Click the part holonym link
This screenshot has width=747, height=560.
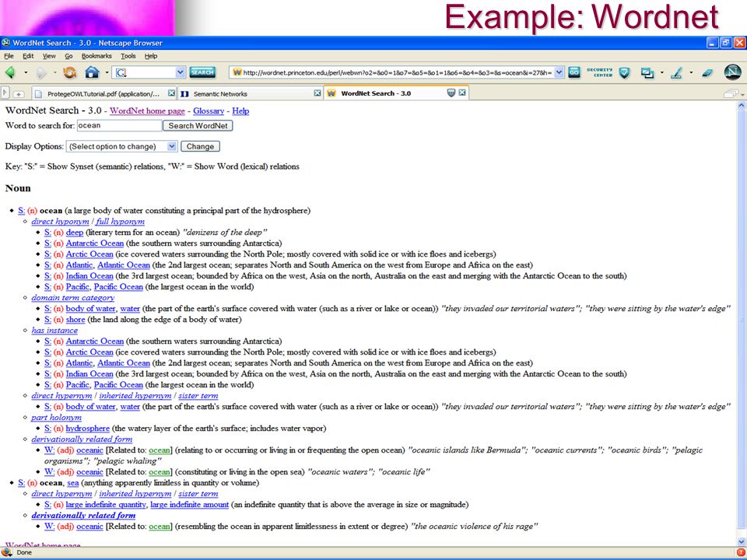56,418
